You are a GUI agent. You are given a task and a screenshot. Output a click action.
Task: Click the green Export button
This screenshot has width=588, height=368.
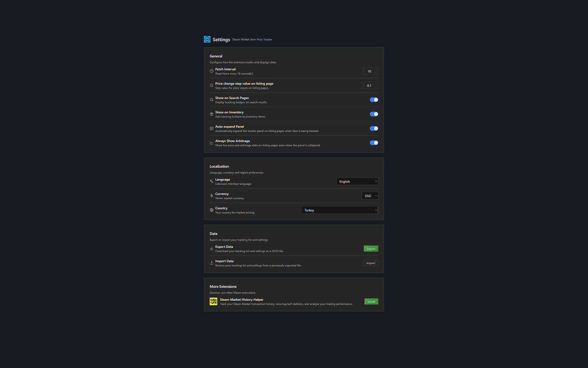tap(371, 248)
